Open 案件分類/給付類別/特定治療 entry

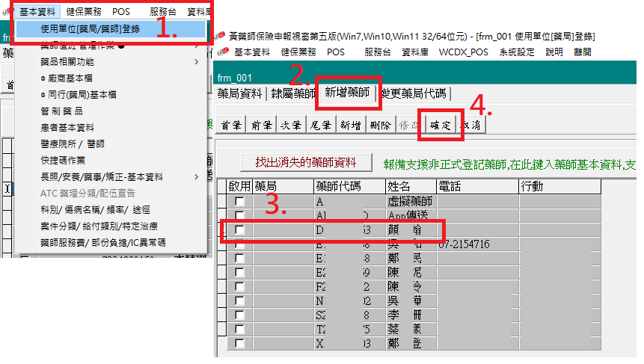click(99, 226)
